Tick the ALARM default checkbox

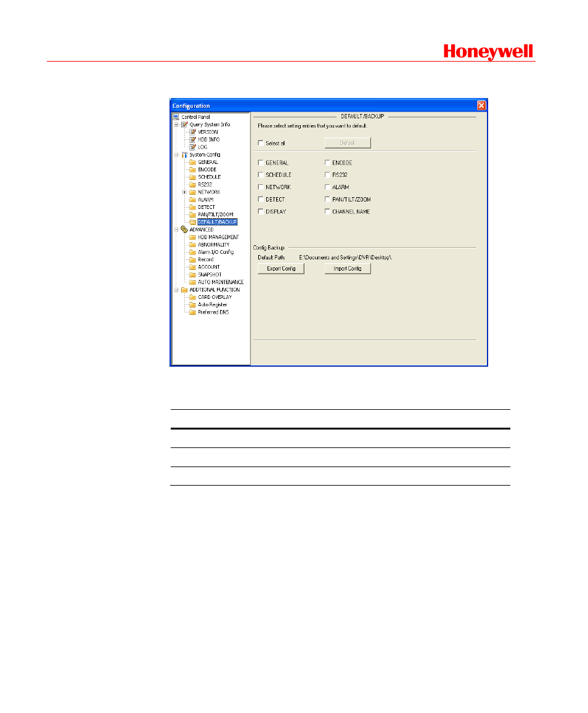pos(327,187)
